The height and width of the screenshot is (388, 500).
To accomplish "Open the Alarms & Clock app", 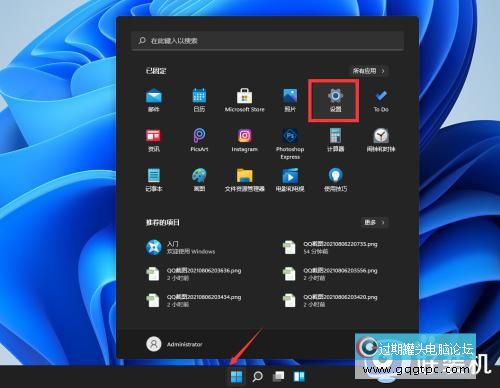I will [x=381, y=140].
